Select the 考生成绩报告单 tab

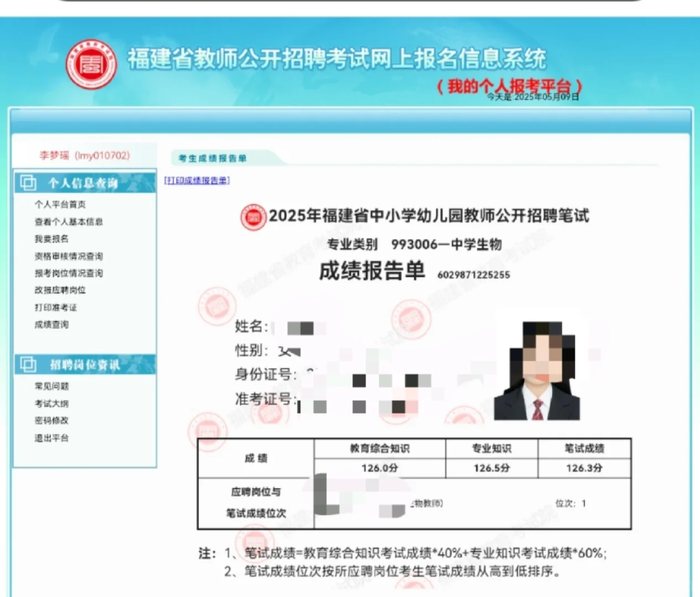click(x=214, y=159)
